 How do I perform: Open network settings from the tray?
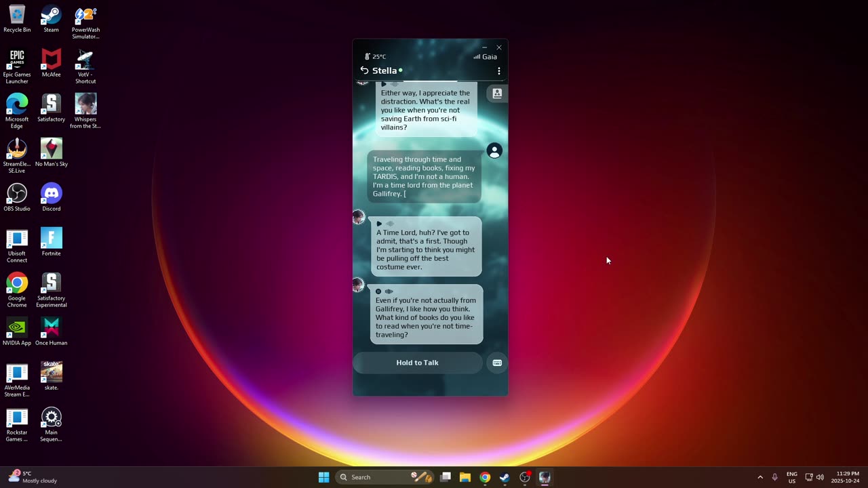(x=809, y=477)
